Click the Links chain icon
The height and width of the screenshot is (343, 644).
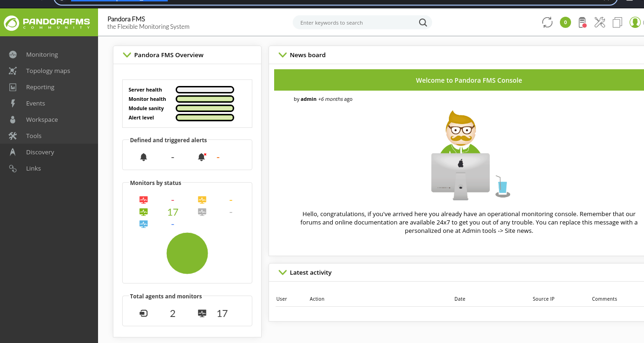tap(13, 168)
